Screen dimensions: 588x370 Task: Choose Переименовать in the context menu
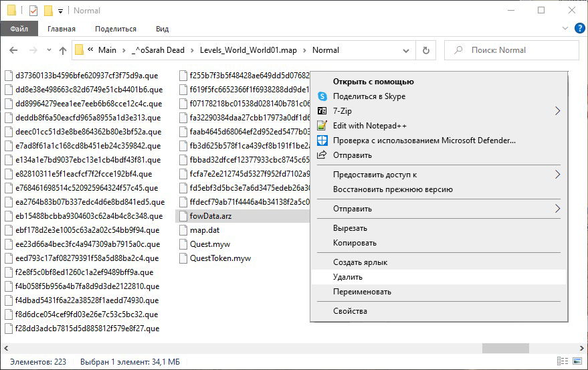pos(362,292)
